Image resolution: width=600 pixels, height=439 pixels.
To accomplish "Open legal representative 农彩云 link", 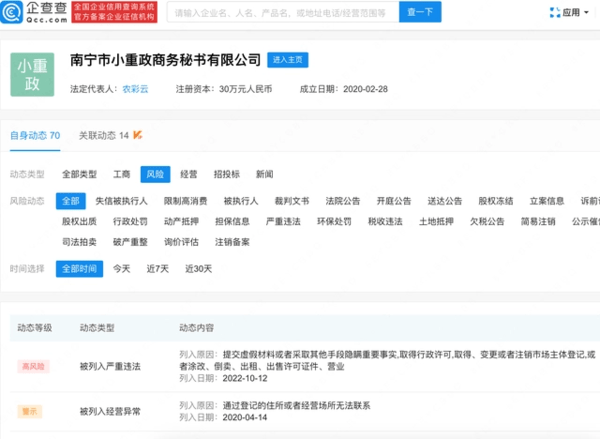I will (x=135, y=89).
